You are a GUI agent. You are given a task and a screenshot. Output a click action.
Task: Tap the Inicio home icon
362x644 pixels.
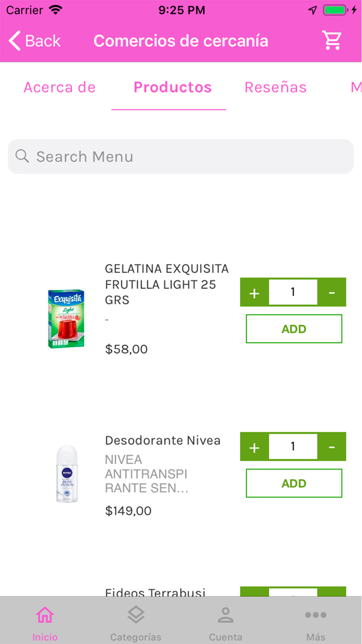click(x=45, y=614)
